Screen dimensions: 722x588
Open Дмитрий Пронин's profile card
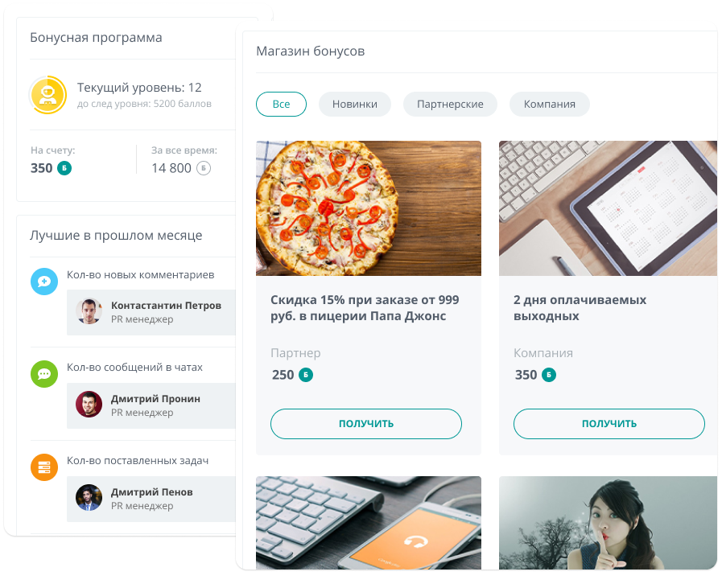coord(151,405)
